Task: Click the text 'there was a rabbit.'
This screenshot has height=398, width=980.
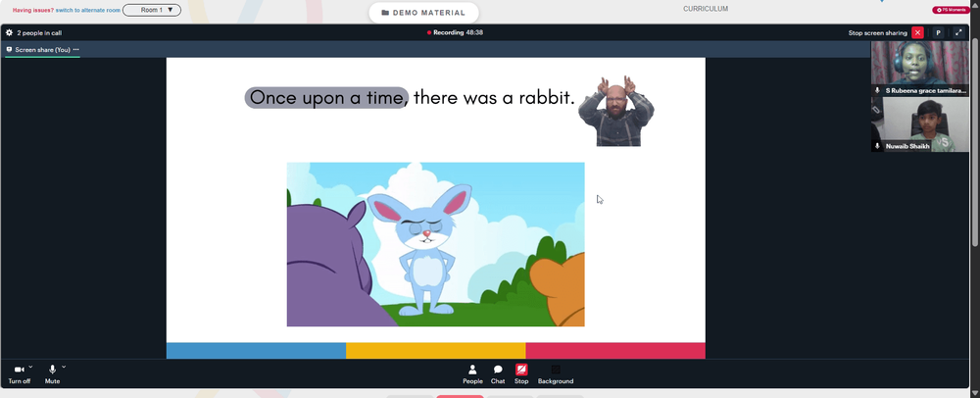Action: (x=494, y=97)
